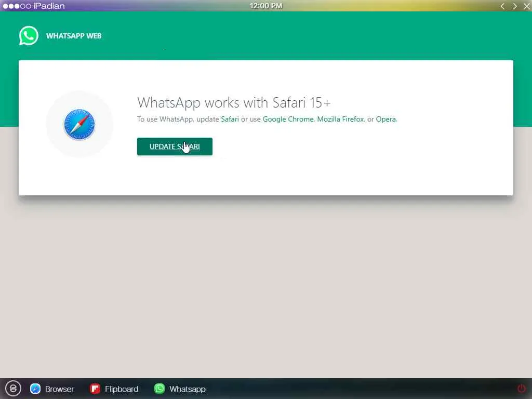
Task: Open the iPadian home button in the dock
Action: pyautogui.click(x=13, y=389)
